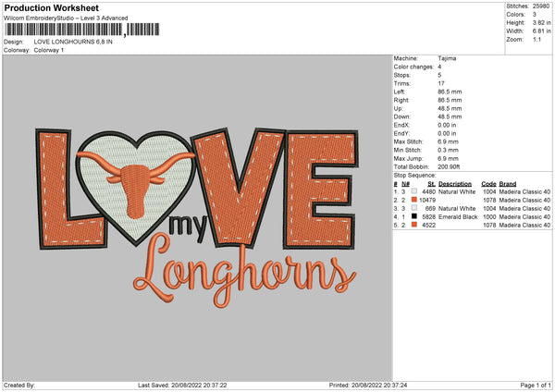Select the Color changes value 4
The height and width of the screenshot is (392, 555).
439,67
